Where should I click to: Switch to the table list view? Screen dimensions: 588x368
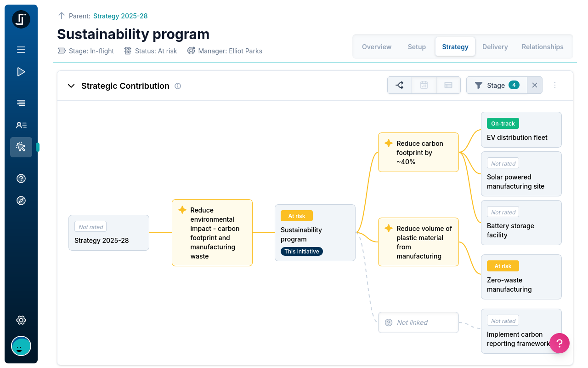click(x=448, y=85)
